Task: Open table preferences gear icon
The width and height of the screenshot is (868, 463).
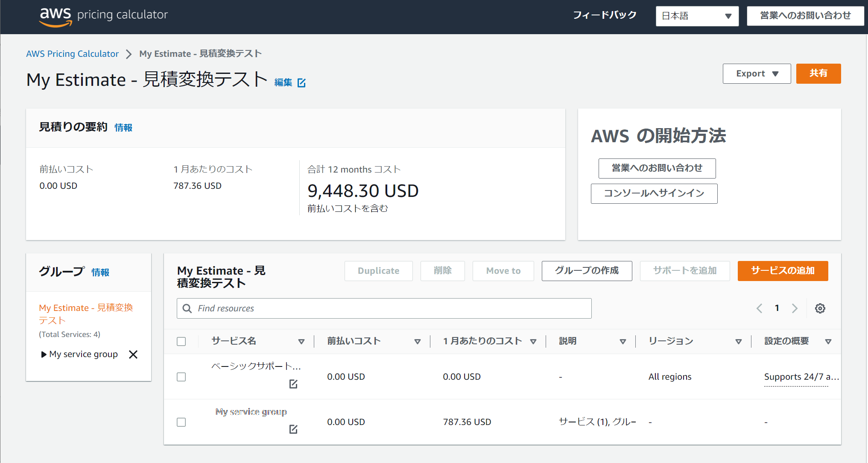Action: tap(820, 308)
